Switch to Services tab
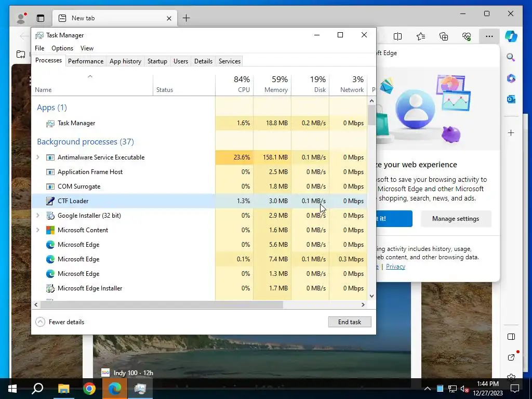The width and height of the screenshot is (532, 399). coord(229,61)
